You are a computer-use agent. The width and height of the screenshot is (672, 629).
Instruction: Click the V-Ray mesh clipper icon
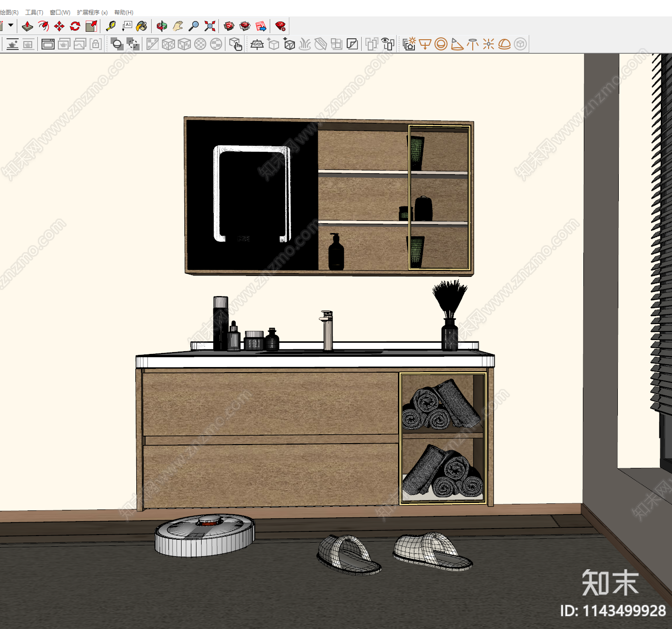pyautogui.click(x=321, y=44)
